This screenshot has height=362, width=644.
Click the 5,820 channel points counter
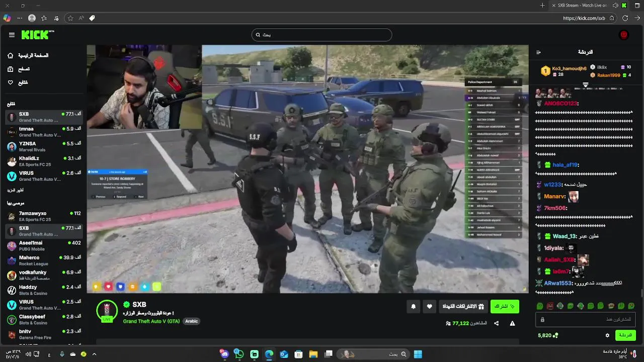pyautogui.click(x=548, y=335)
